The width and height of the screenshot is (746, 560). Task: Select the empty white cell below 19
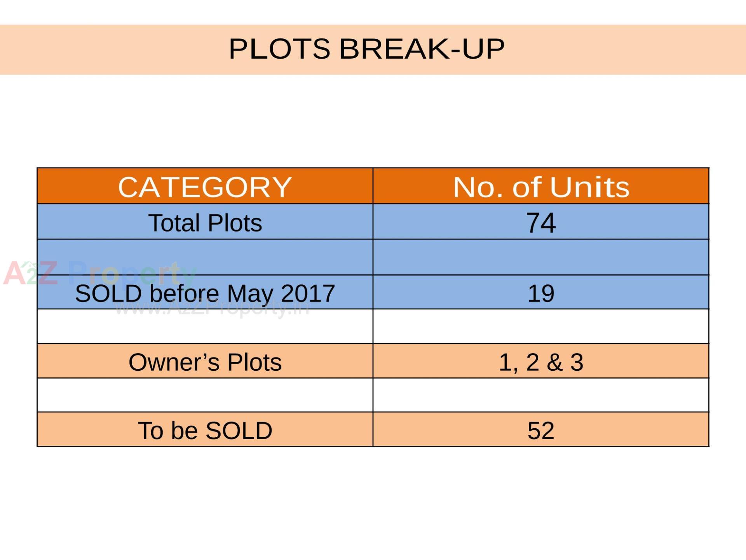[x=541, y=326]
